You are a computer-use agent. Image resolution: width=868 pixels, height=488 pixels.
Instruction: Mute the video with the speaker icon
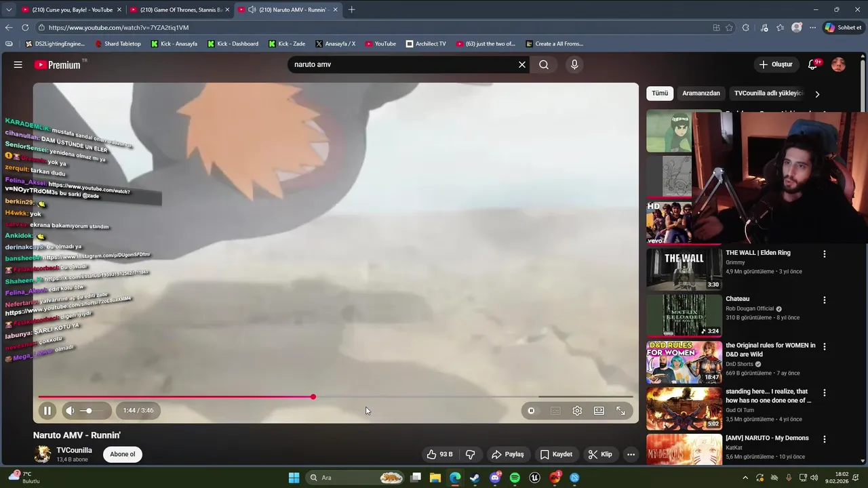pyautogui.click(x=70, y=410)
